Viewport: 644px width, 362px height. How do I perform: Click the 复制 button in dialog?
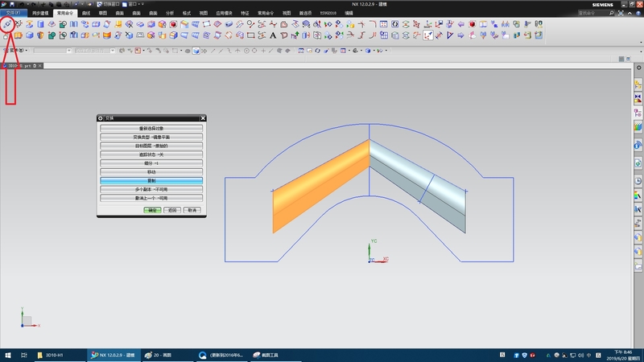[x=151, y=180]
